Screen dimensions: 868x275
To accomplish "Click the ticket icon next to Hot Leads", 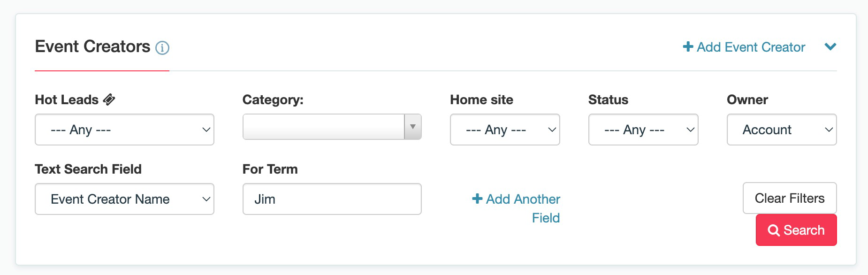I will click(109, 99).
